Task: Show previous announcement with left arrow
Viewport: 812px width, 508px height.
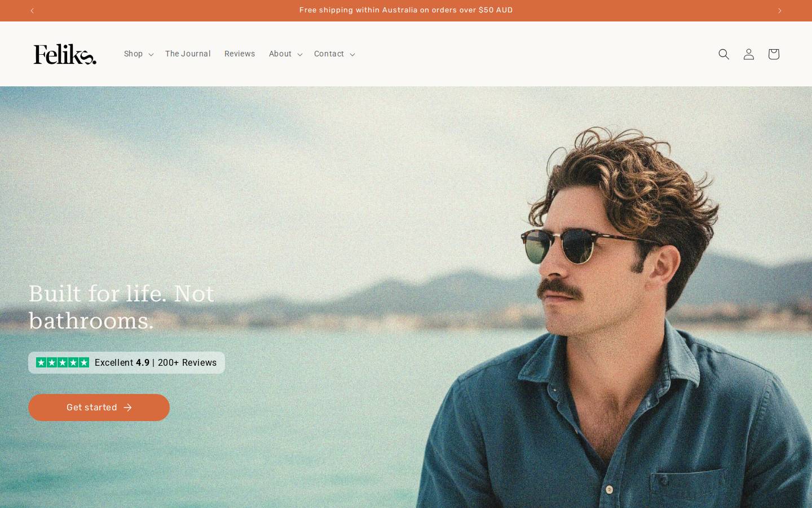Action: tap(32, 11)
